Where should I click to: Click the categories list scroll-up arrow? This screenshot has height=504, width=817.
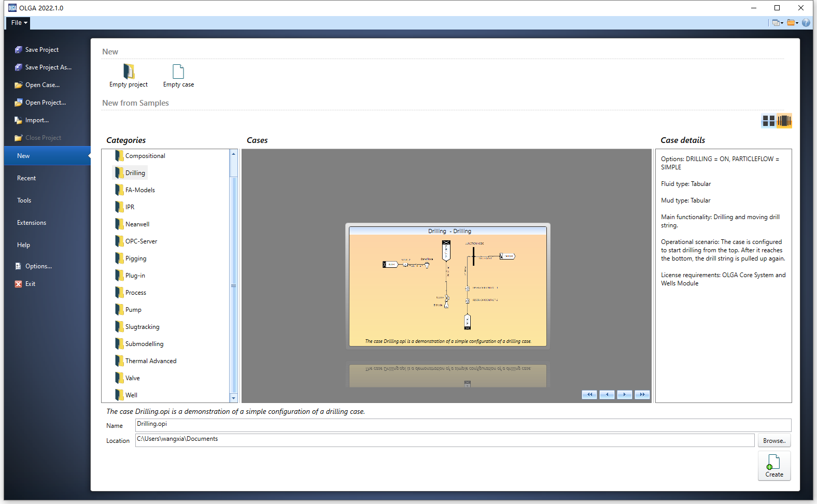[x=233, y=154]
